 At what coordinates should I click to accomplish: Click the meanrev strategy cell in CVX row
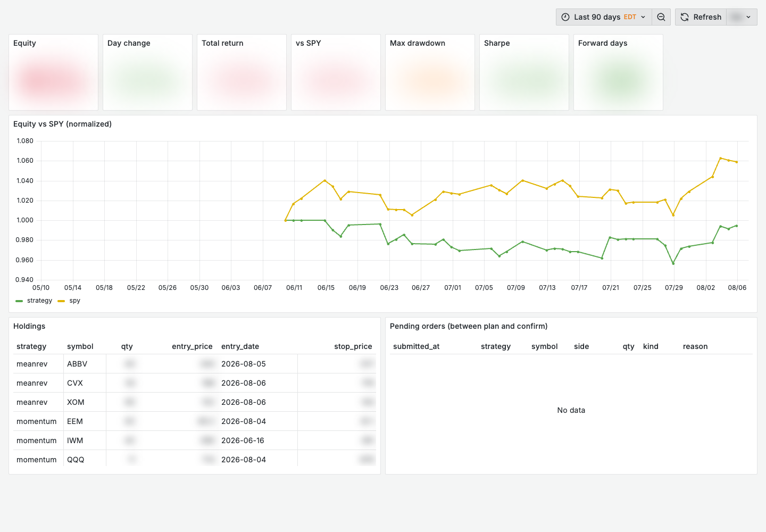point(38,383)
